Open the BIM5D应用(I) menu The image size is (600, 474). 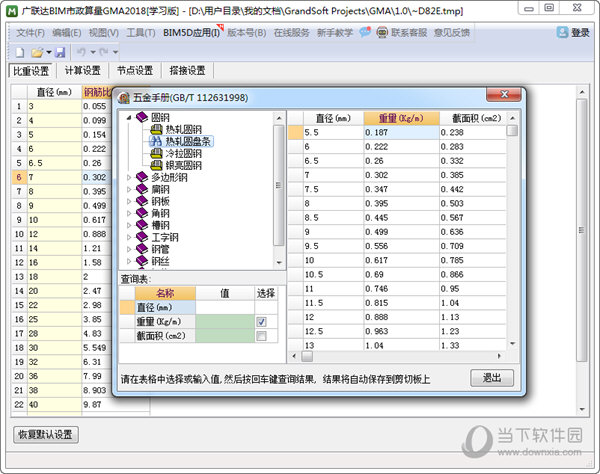point(192,33)
